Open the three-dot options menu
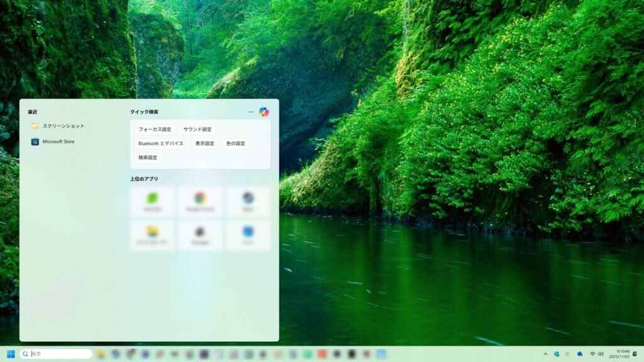The image size is (644, 362). [250, 112]
